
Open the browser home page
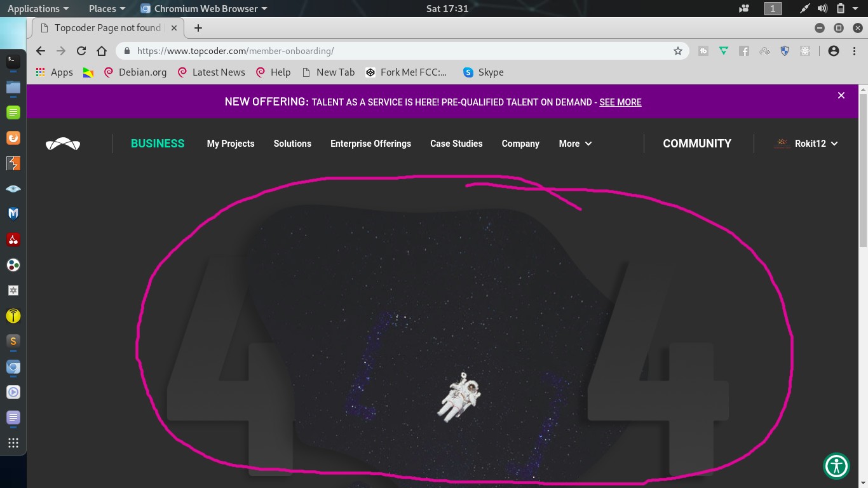pyautogui.click(x=102, y=51)
